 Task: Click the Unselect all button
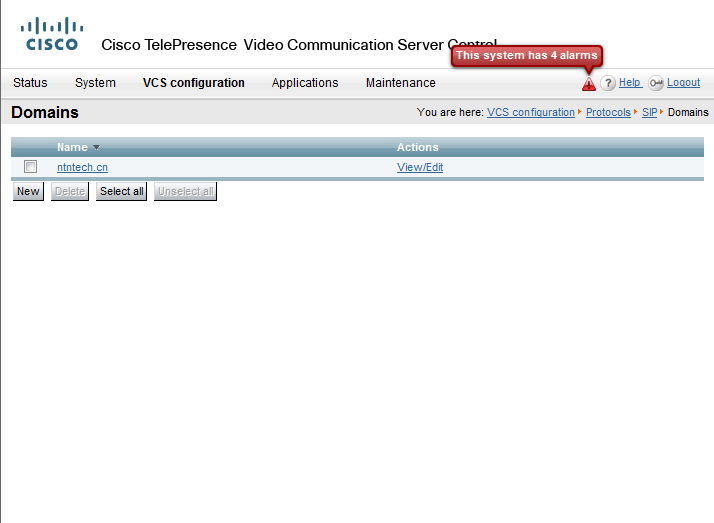point(185,191)
